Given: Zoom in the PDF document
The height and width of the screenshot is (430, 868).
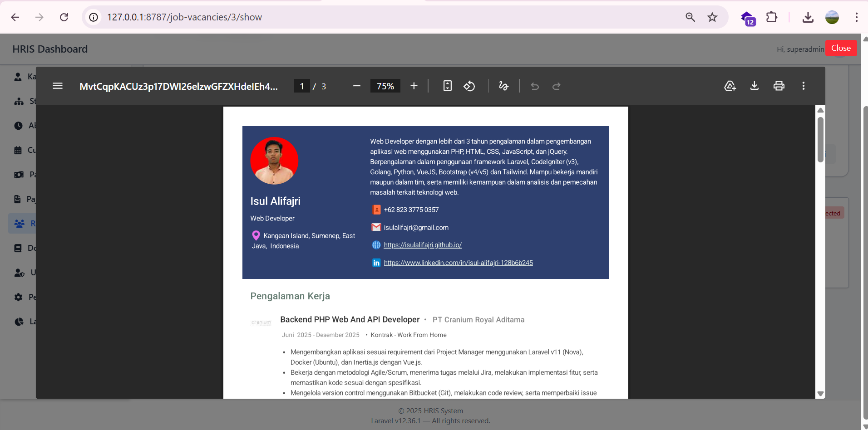Looking at the screenshot, I should point(414,86).
